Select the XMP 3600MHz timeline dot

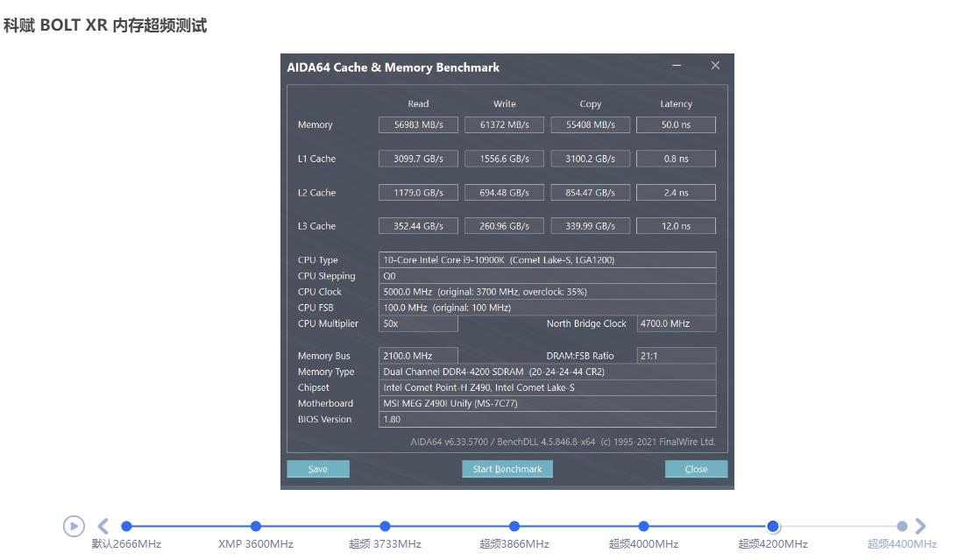click(256, 526)
